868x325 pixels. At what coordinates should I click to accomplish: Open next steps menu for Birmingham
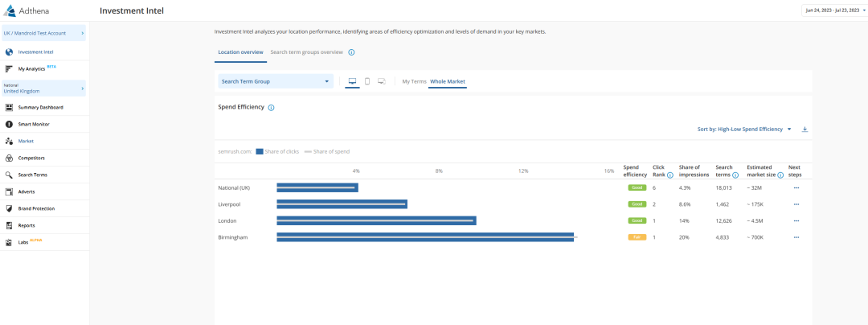[x=796, y=237]
